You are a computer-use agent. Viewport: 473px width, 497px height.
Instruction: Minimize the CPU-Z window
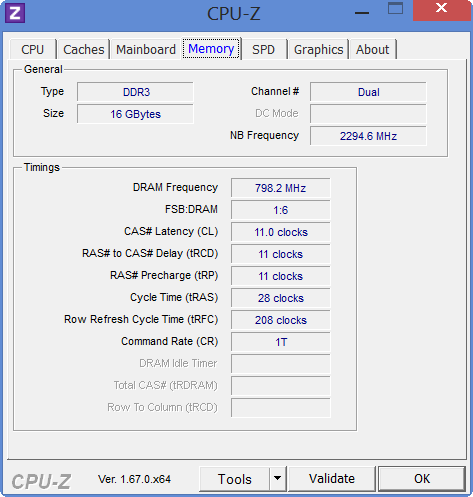[362, 13]
